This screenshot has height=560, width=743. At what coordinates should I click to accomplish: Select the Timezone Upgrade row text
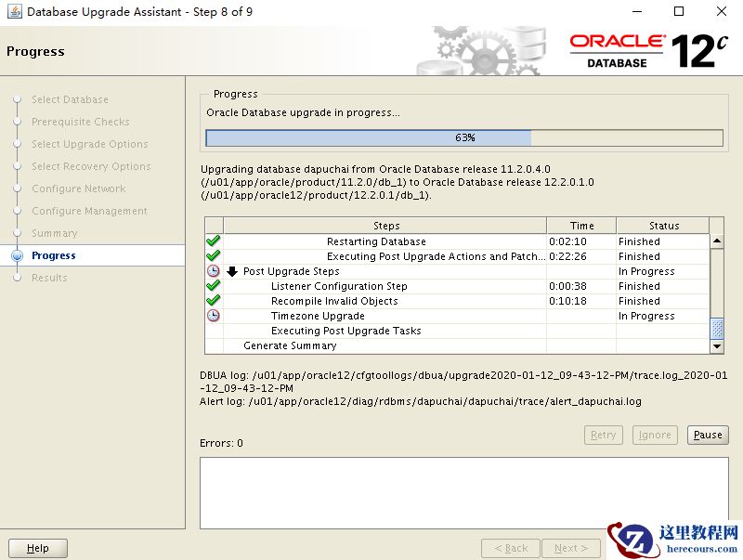[318, 316]
